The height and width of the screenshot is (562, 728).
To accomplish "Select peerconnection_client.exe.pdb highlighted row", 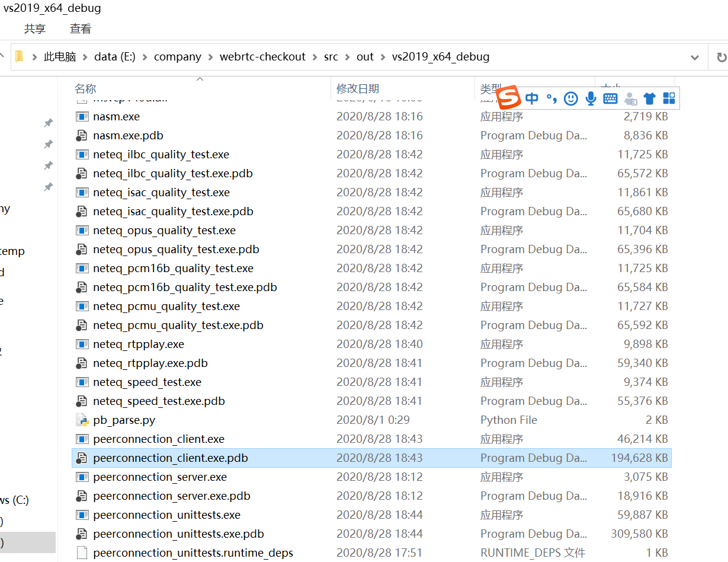I will click(x=371, y=458).
